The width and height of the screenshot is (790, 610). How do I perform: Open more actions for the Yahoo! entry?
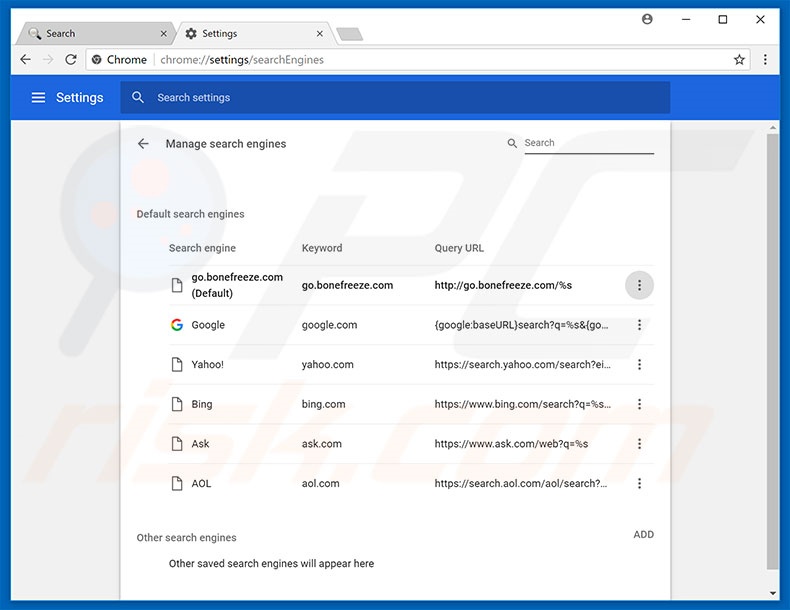(639, 365)
